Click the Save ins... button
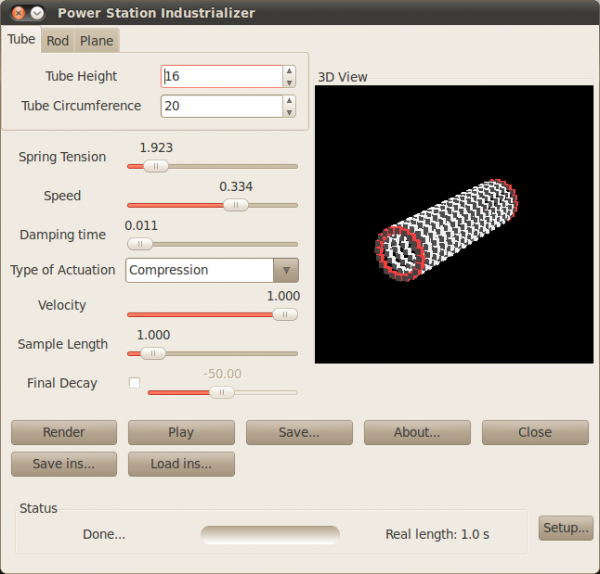 point(64,464)
